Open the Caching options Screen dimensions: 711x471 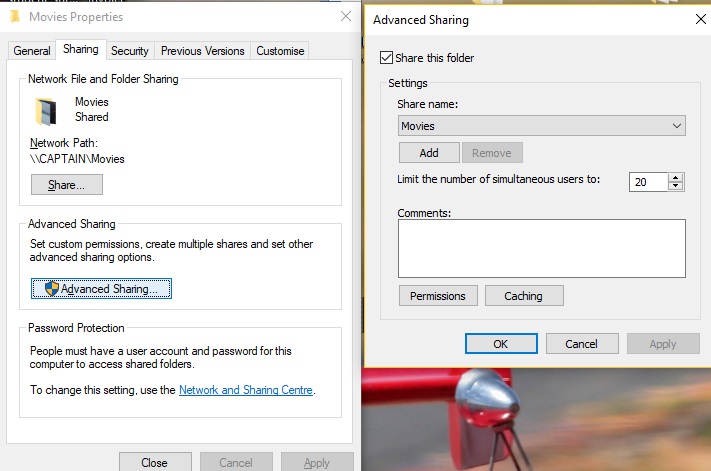(523, 296)
